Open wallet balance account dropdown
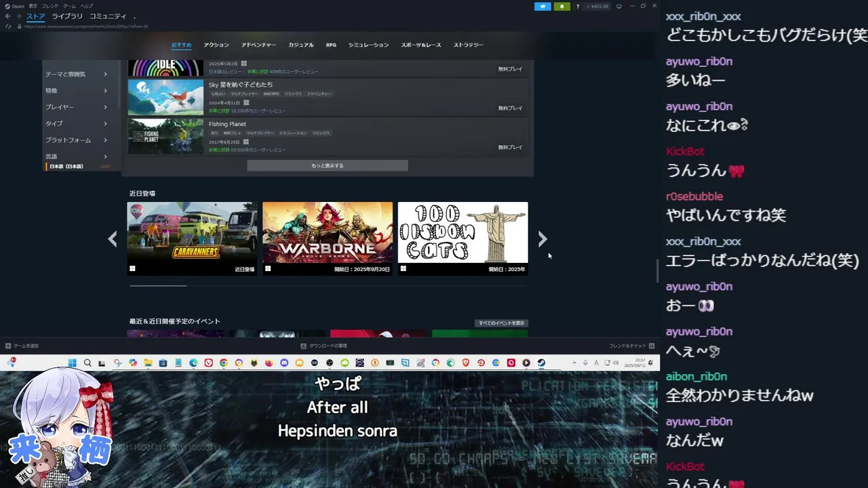This screenshot has height=488, width=868. [597, 6]
